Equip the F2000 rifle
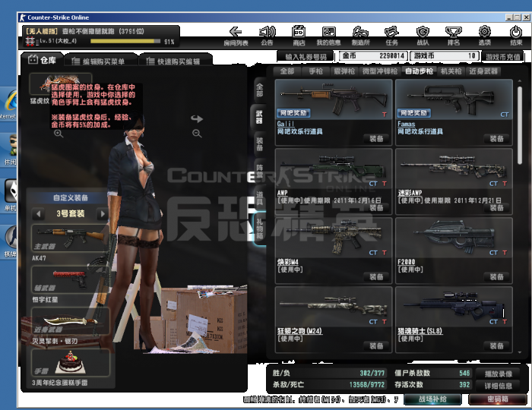Screen dimensions: 532x410 pos(497,277)
